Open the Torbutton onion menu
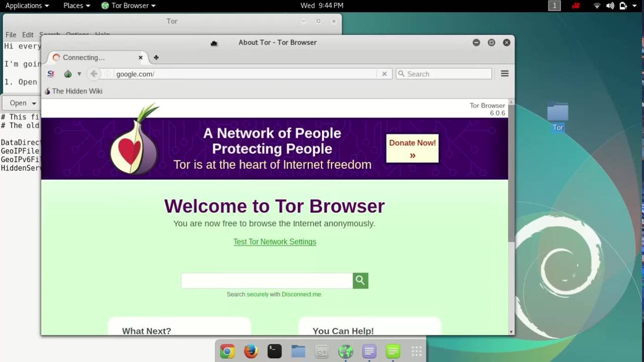 [68, 74]
